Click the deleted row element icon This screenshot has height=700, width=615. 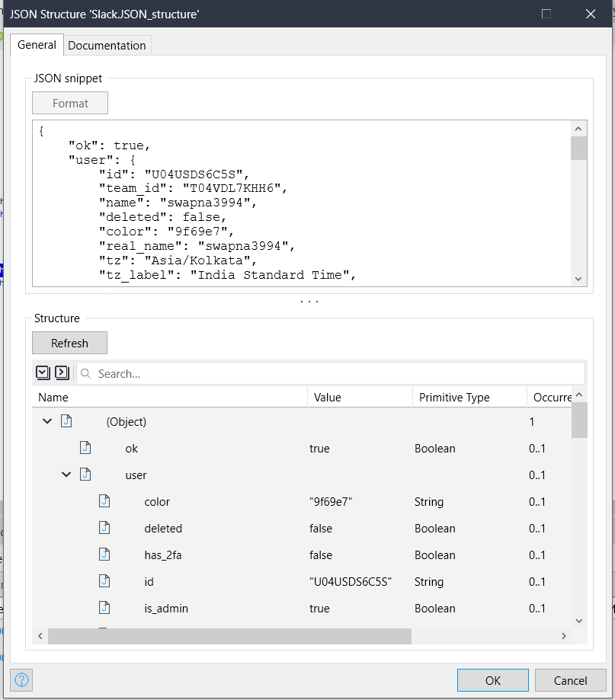click(x=104, y=528)
